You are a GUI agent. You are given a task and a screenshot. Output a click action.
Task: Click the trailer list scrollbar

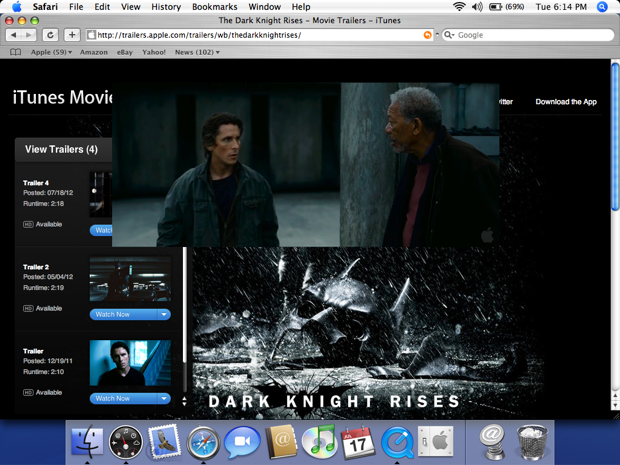point(184,304)
